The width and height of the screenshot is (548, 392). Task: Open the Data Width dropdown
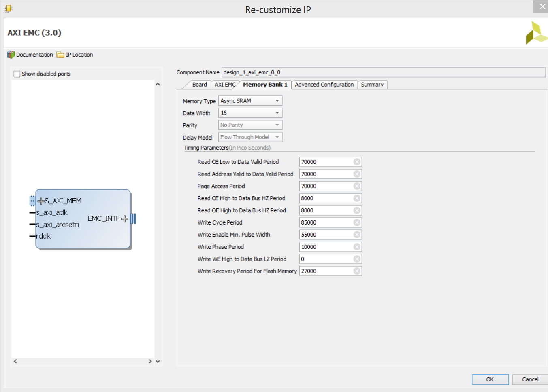tap(250, 113)
